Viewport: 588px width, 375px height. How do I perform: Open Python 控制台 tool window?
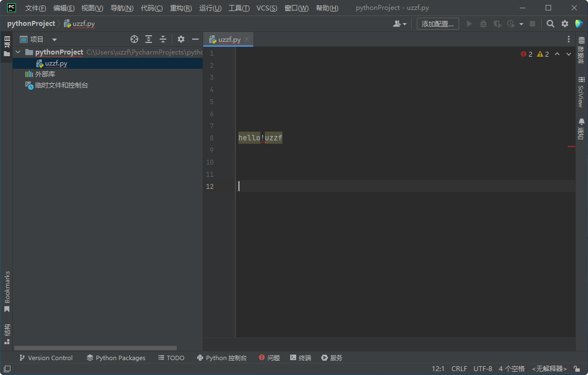tap(222, 358)
